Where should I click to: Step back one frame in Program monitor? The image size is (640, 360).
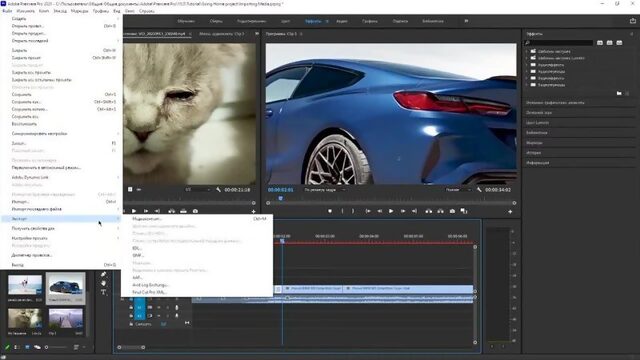tap(380, 211)
